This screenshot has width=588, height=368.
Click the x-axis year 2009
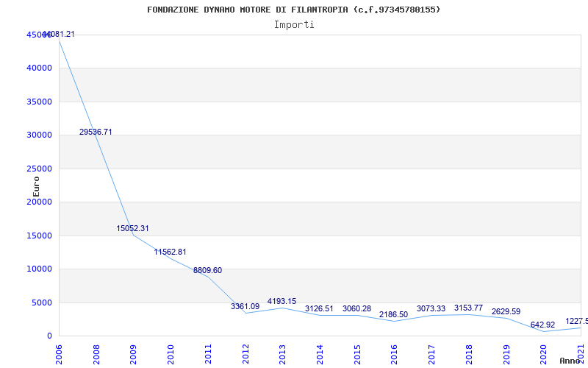pos(134,354)
